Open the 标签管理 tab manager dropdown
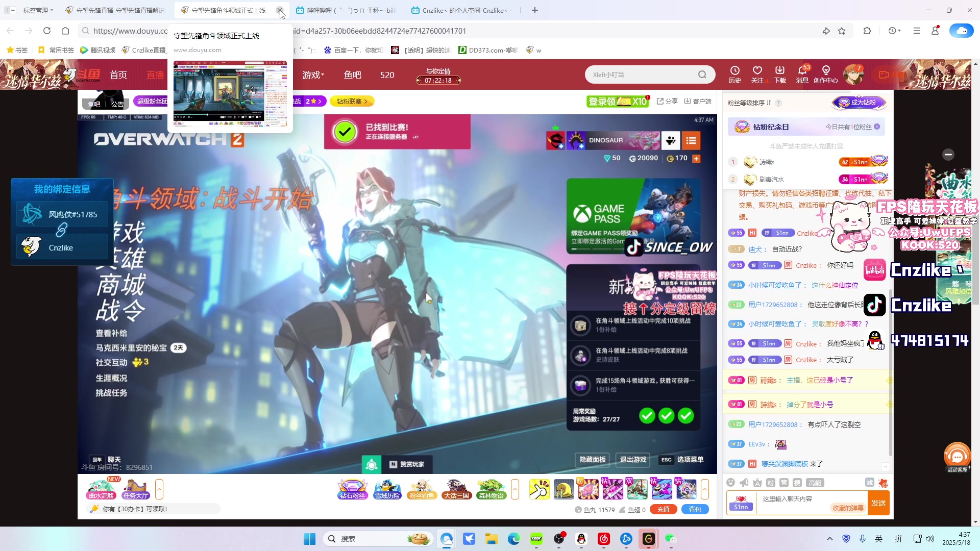Viewport: 980px width, 551px height. (38, 10)
